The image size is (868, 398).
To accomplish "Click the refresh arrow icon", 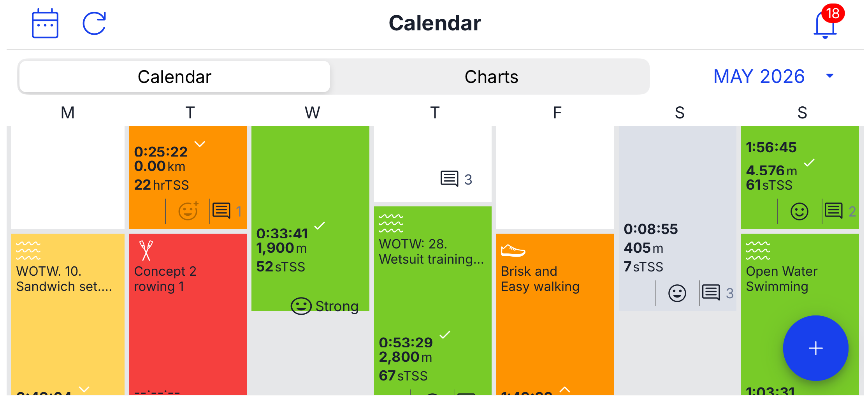I will pos(95,23).
